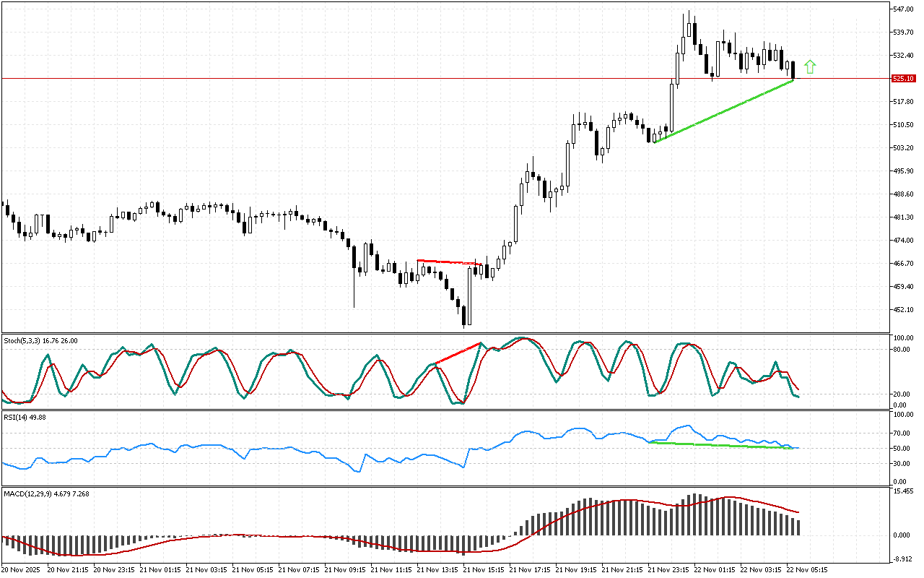The image size is (924, 578).
Task: Click the green ascending trendline on price chart
Action: coord(722,111)
